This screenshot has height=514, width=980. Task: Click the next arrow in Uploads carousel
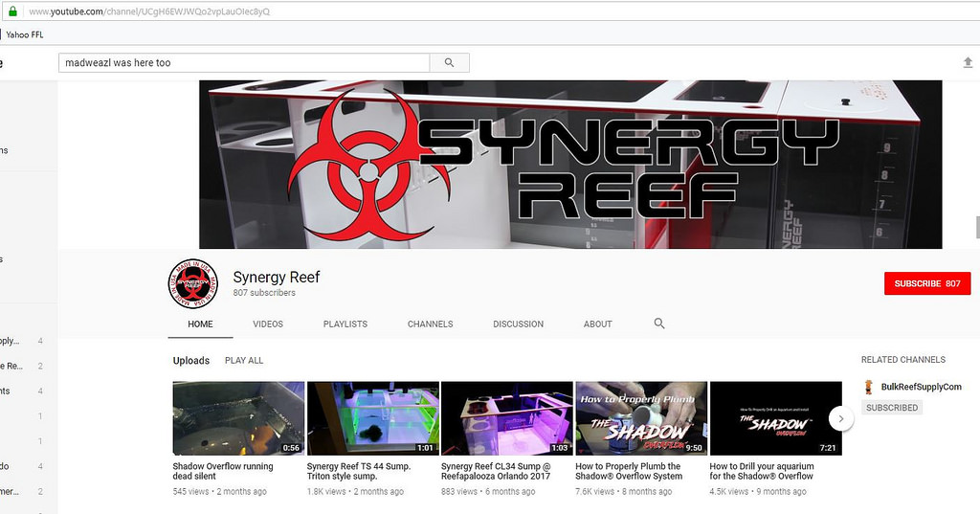[841, 418]
